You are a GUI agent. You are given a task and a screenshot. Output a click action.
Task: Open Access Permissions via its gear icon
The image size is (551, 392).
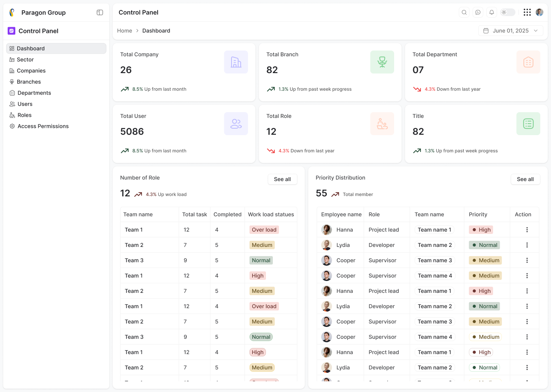click(12, 126)
